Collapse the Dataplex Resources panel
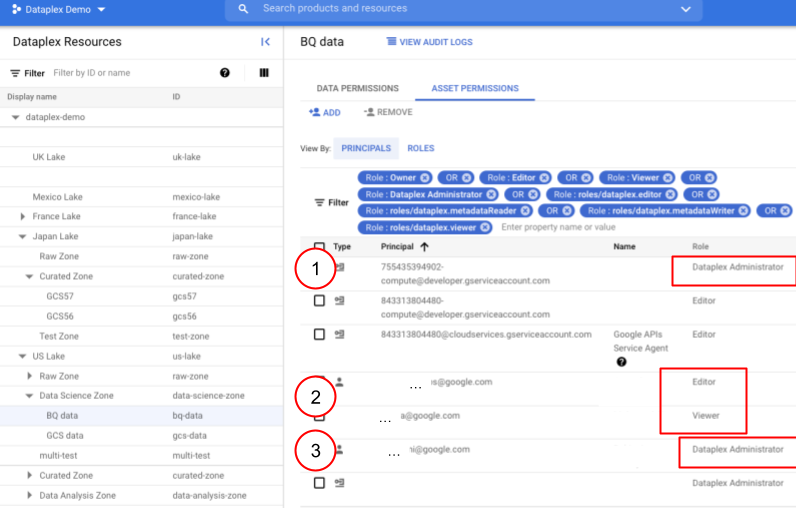This screenshot has height=513, width=796. [x=265, y=42]
